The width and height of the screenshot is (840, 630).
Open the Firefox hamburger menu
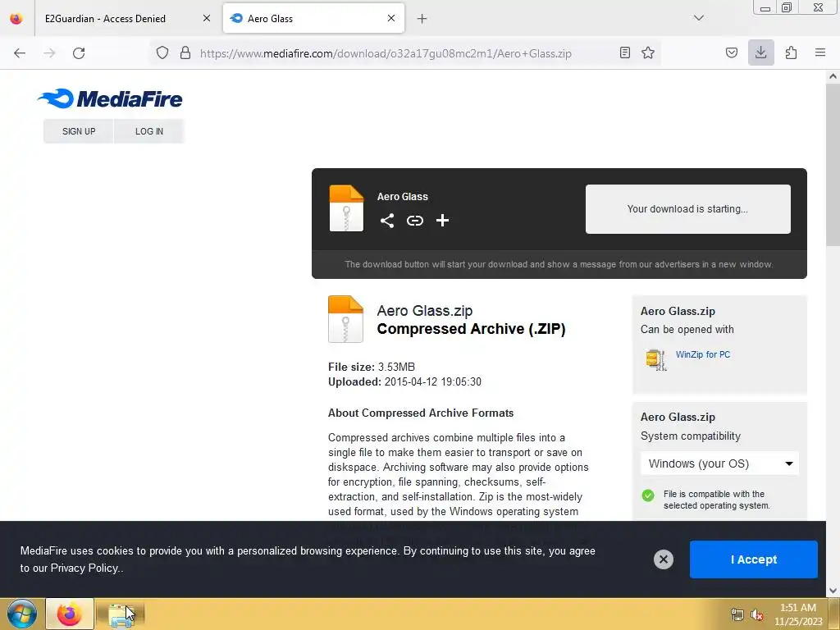click(820, 52)
